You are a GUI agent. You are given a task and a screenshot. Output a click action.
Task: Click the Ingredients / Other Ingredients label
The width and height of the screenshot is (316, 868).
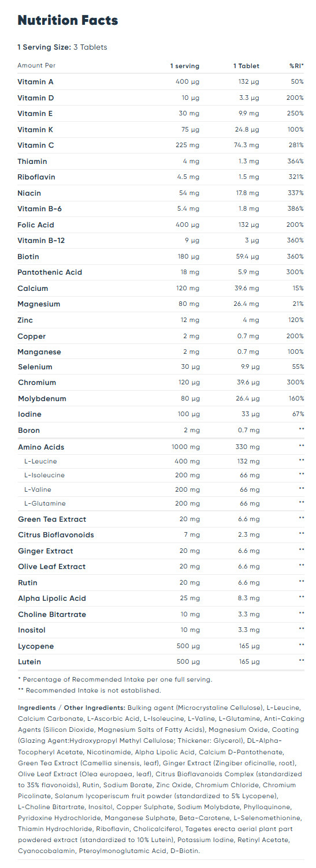(x=72, y=707)
